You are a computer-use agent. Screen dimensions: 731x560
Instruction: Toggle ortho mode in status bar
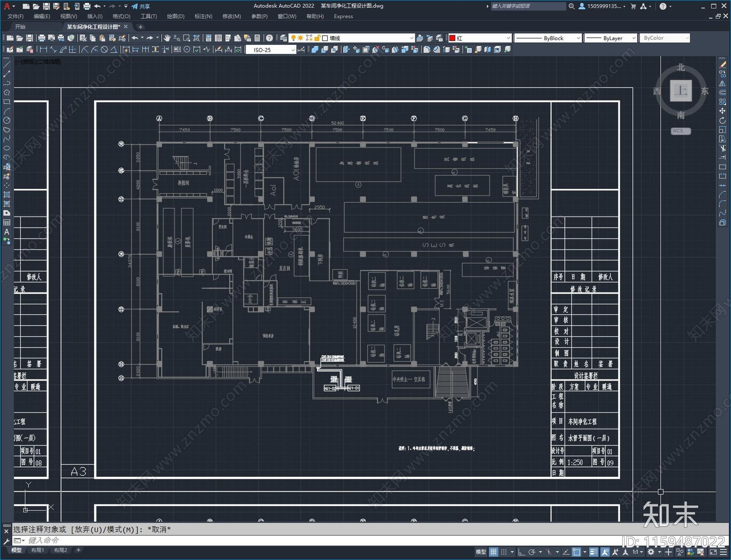pyautogui.click(x=521, y=552)
